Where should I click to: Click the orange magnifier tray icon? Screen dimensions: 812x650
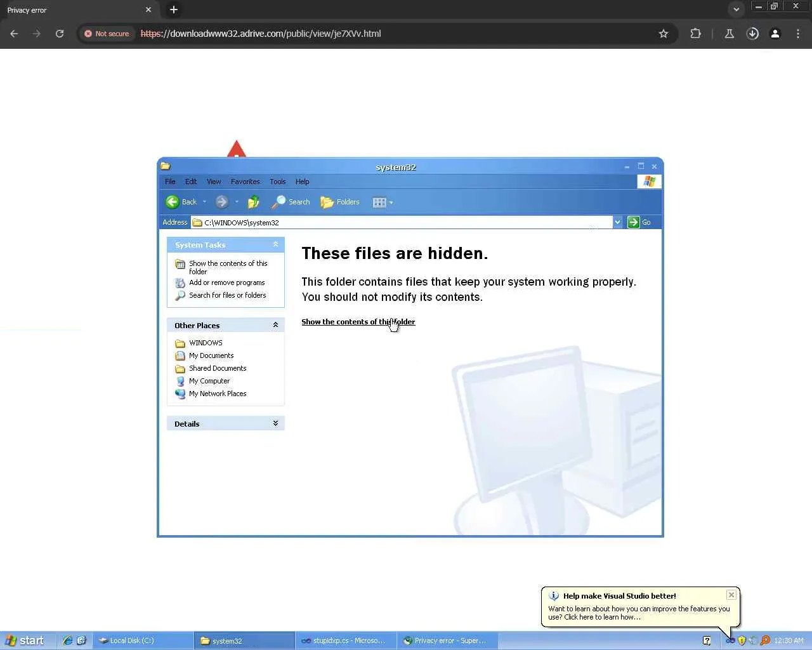(765, 640)
